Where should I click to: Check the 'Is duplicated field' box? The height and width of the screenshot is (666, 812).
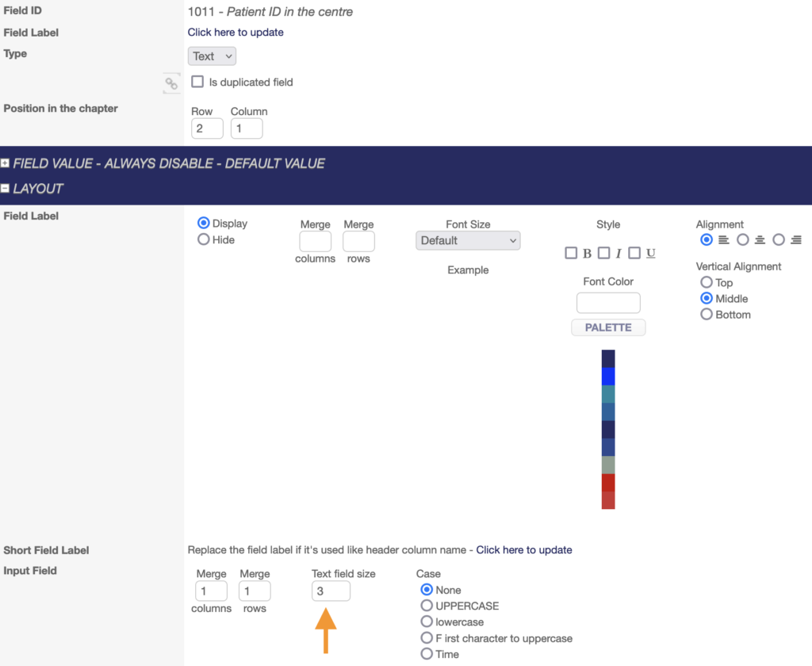(198, 82)
